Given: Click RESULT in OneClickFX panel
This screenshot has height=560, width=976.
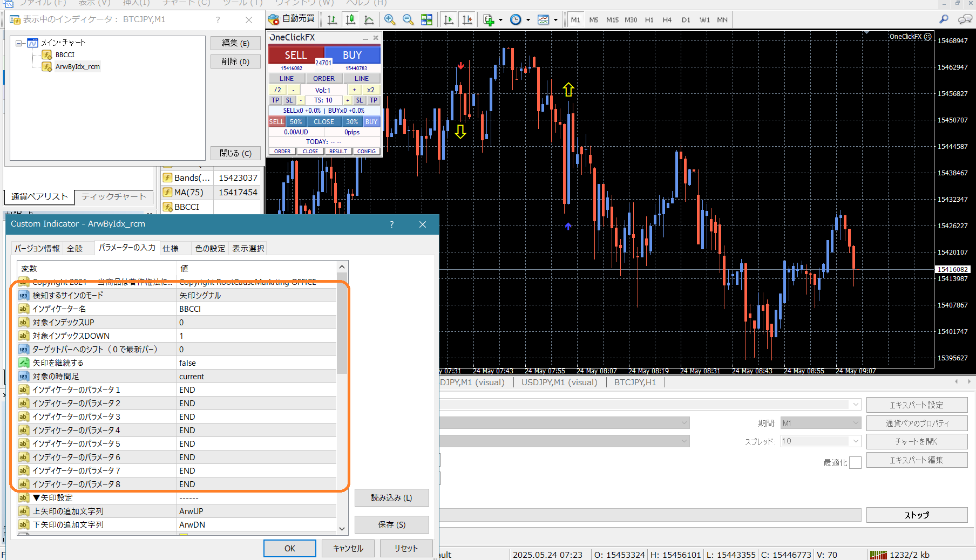Looking at the screenshot, I should click(x=338, y=152).
